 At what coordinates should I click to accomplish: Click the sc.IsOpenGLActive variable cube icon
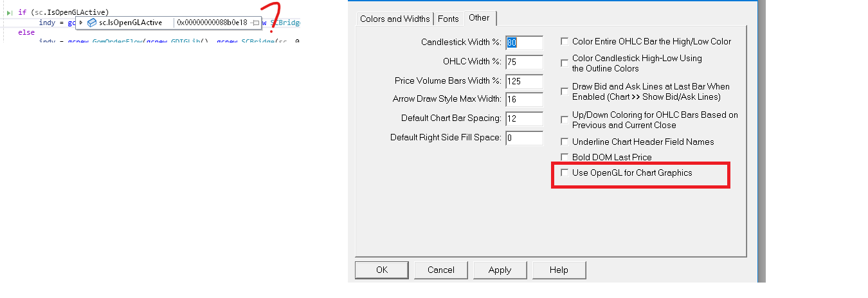92,23
